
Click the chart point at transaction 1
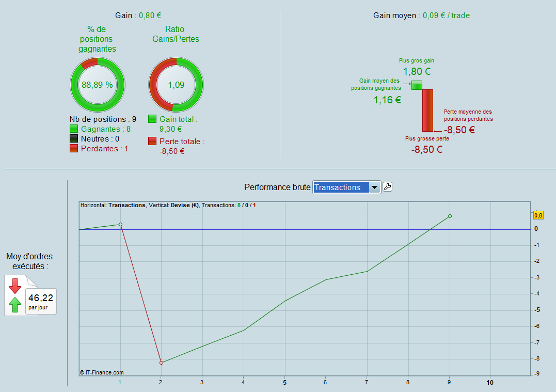point(121,225)
